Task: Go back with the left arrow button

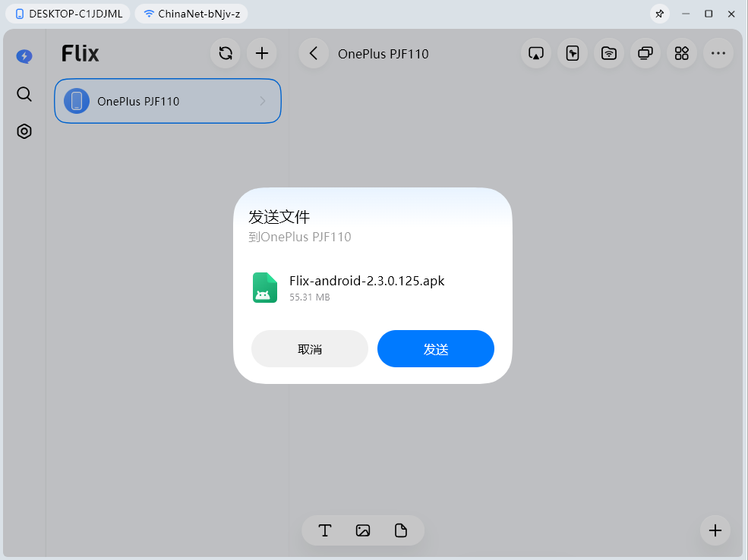Action: coord(314,53)
